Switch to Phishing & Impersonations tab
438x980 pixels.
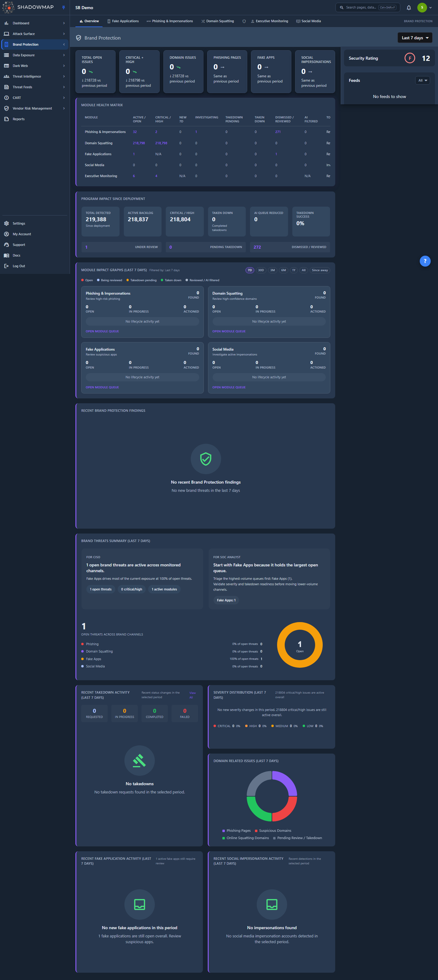tap(170, 21)
